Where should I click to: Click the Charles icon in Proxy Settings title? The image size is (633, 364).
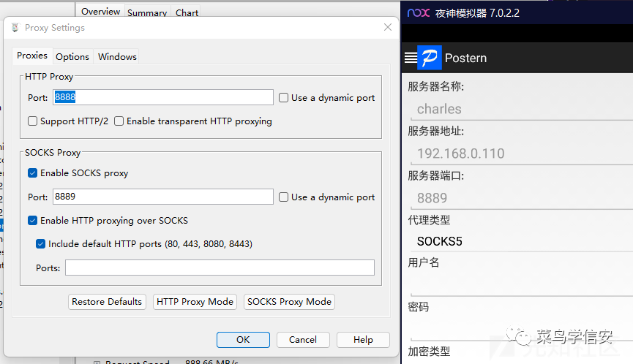(x=15, y=28)
